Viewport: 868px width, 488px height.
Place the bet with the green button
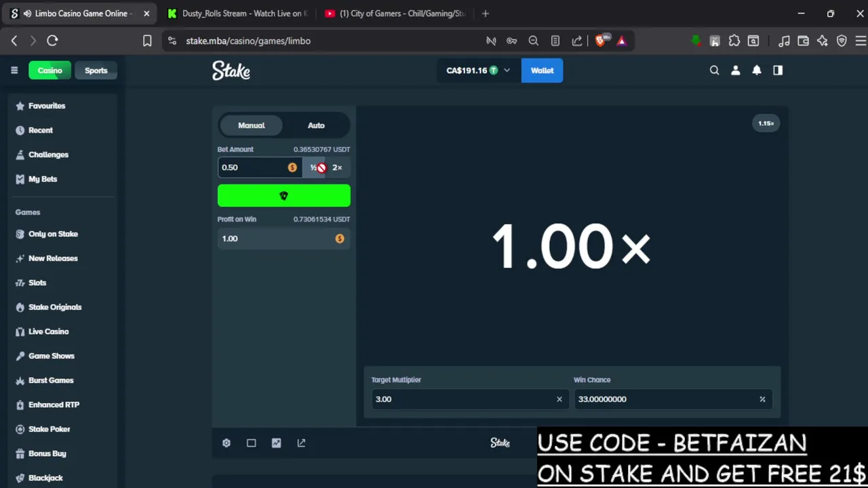click(284, 196)
